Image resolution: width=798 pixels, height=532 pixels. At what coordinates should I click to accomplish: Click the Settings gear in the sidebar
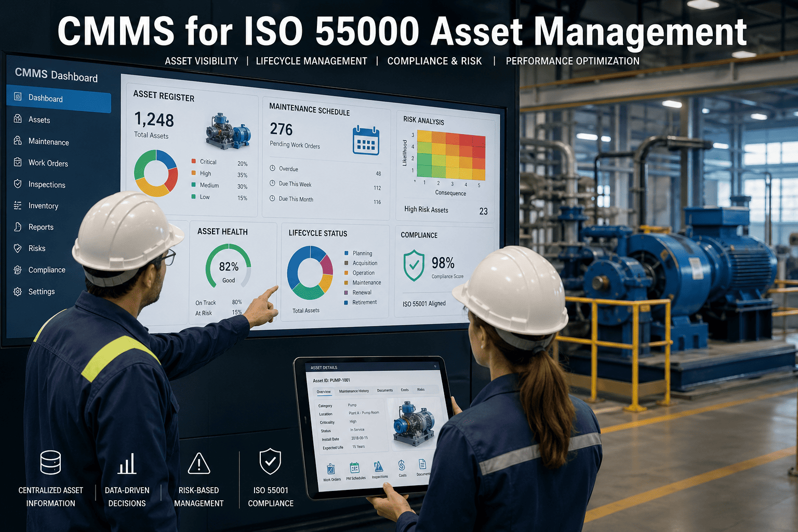click(x=17, y=291)
